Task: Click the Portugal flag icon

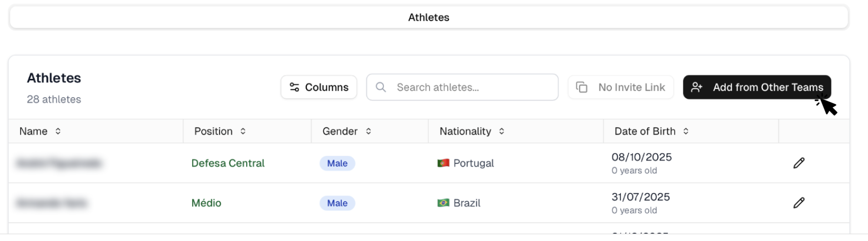Action: pyautogui.click(x=443, y=163)
